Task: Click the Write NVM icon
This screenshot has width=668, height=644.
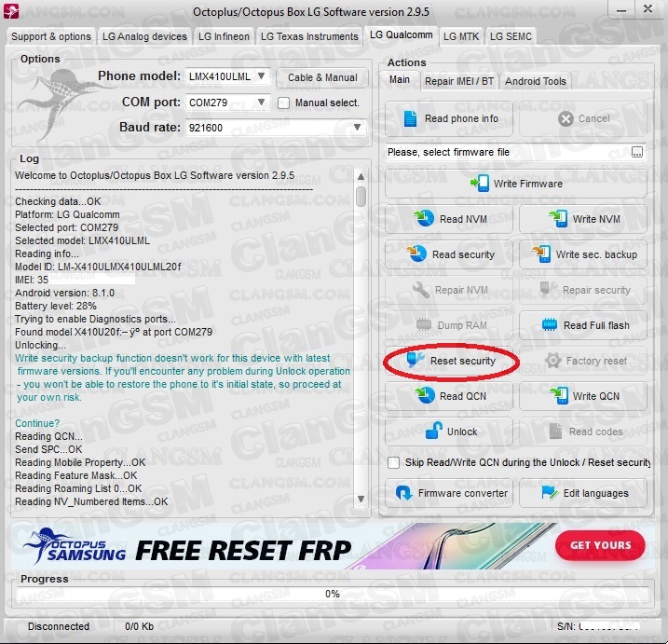Action: (558, 219)
